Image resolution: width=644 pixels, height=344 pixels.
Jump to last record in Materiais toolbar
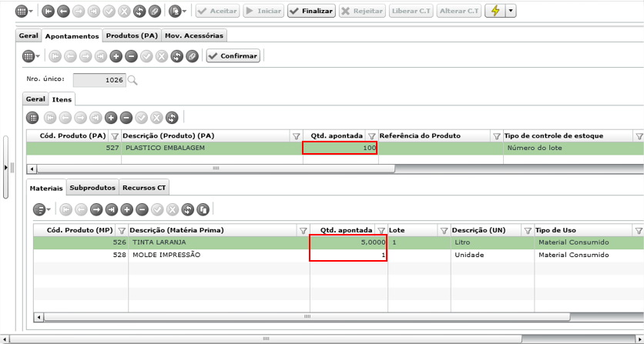click(112, 210)
